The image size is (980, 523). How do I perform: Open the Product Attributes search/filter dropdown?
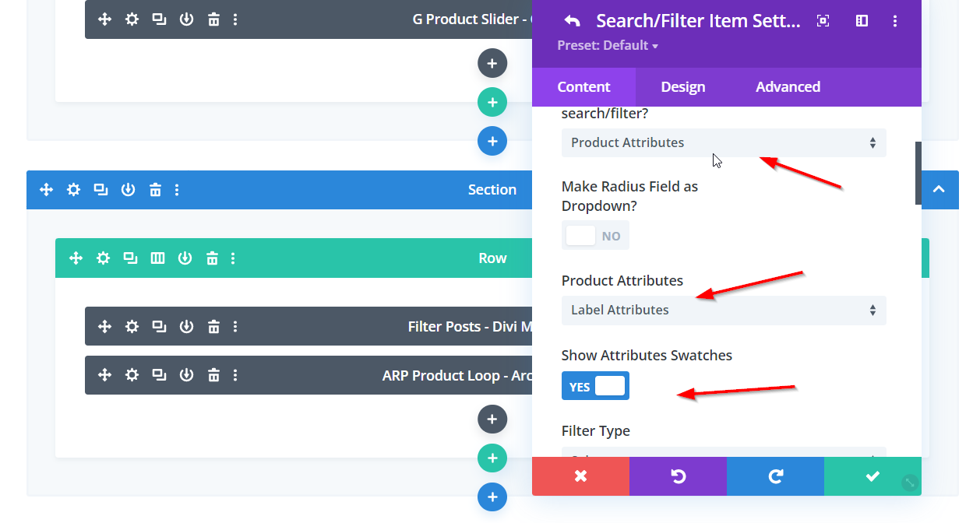[723, 143]
